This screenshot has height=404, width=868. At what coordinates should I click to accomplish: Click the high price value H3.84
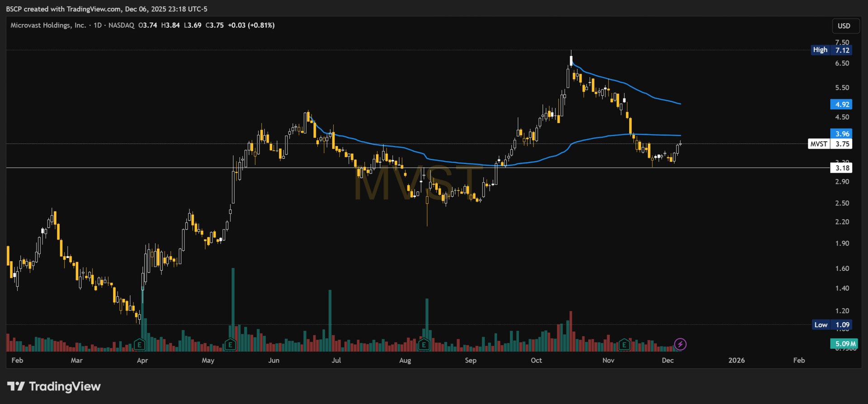click(x=170, y=25)
